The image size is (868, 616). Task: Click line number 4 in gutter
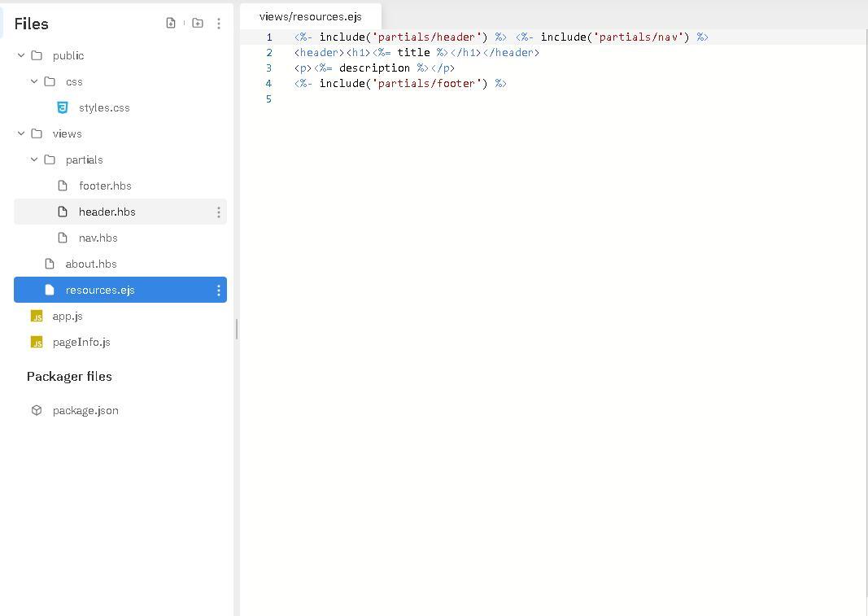pos(269,84)
